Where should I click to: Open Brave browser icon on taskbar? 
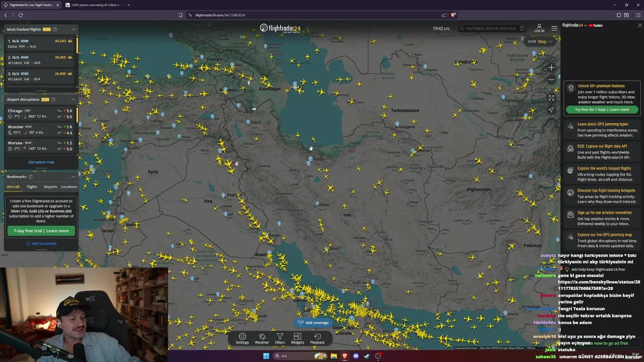tap(345, 356)
